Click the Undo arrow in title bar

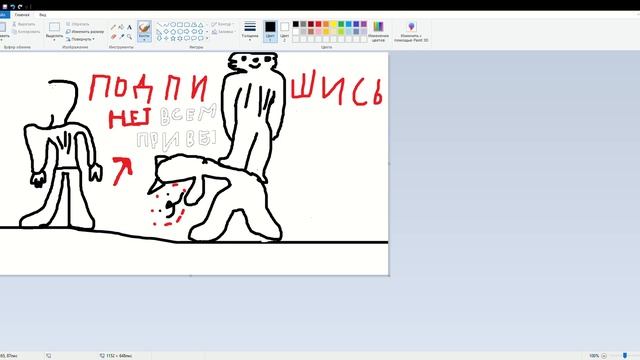[12, 7]
